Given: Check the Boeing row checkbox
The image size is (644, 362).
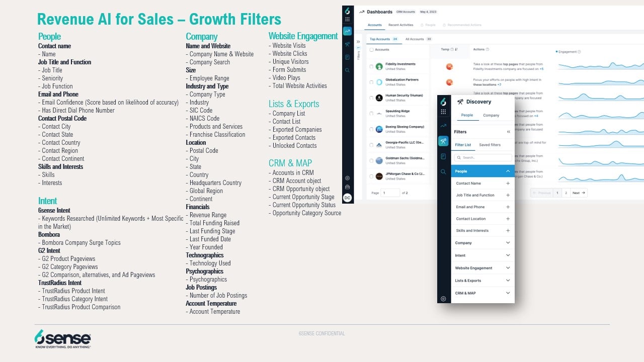Looking at the screenshot, I should [371, 129].
